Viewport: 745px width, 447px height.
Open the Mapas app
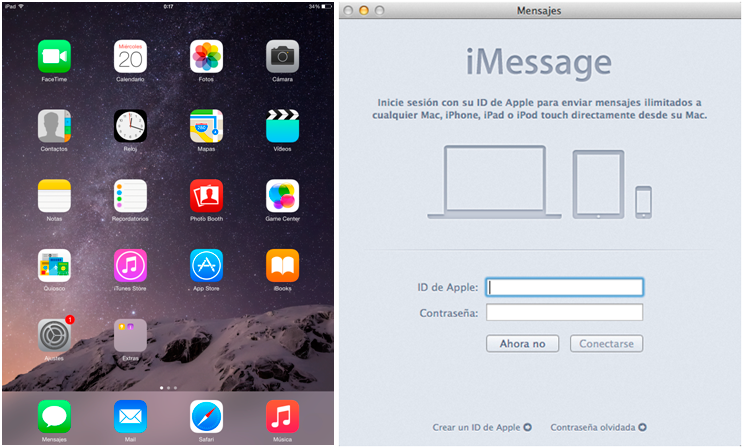pyautogui.click(x=206, y=126)
